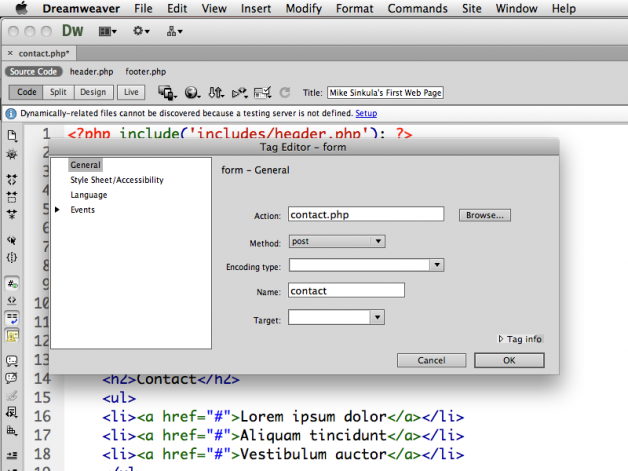
Task: Switch to Design view
Action: 93,92
